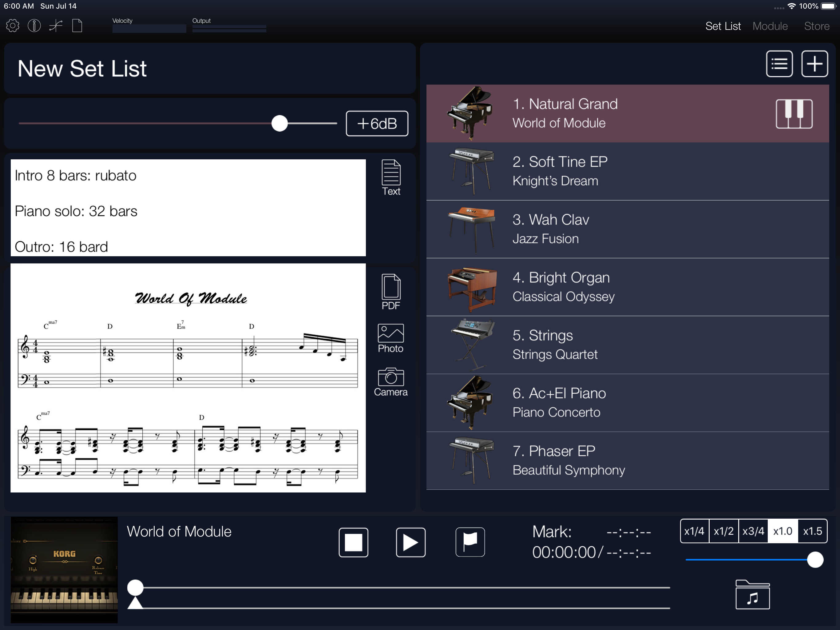This screenshot has width=840, height=630.
Task: Tap the info icon in top toolbar
Action: point(34,26)
